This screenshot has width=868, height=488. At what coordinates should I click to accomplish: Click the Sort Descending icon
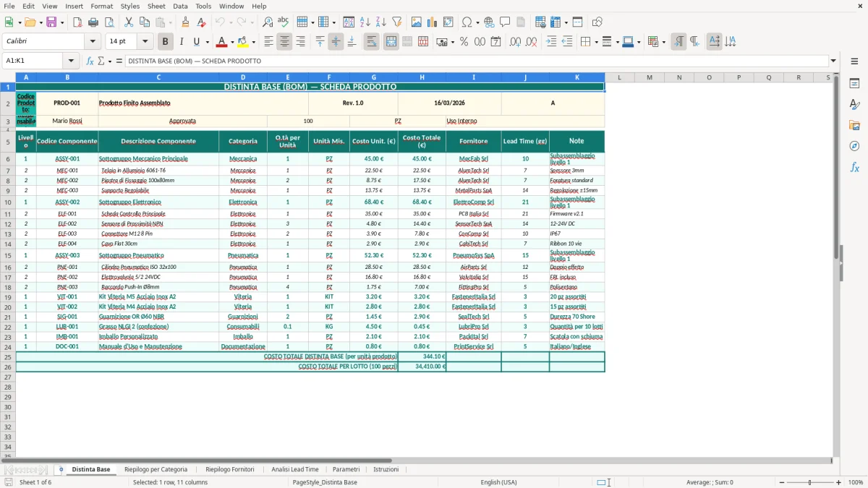(381, 22)
